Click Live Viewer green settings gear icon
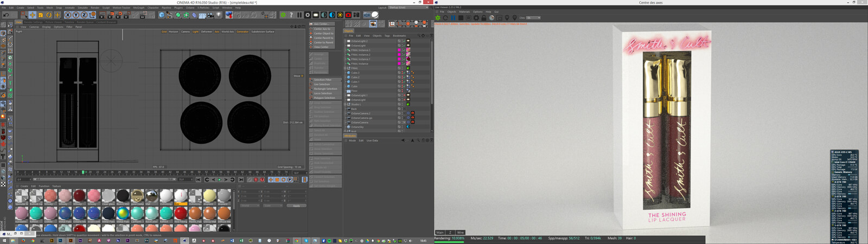The width and height of the screenshot is (868, 244). click(438, 18)
